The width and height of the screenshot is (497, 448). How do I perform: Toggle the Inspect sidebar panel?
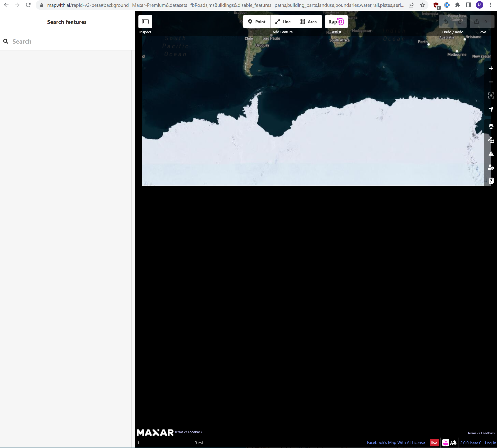pyautogui.click(x=145, y=22)
